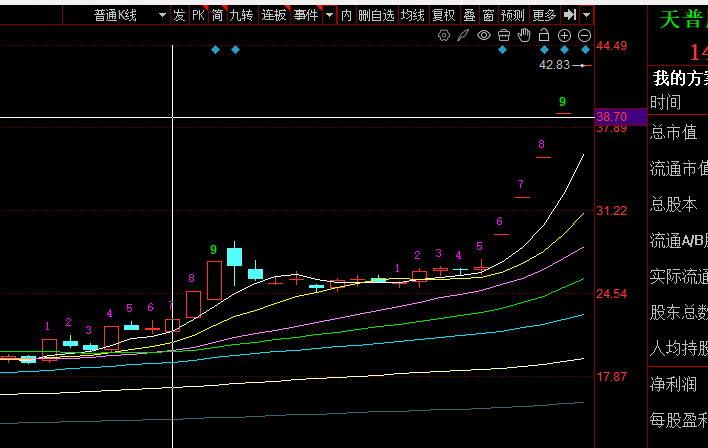The image size is (708, 448).
Task: Toggle the eye visibility icon
Action: (484, 35)
